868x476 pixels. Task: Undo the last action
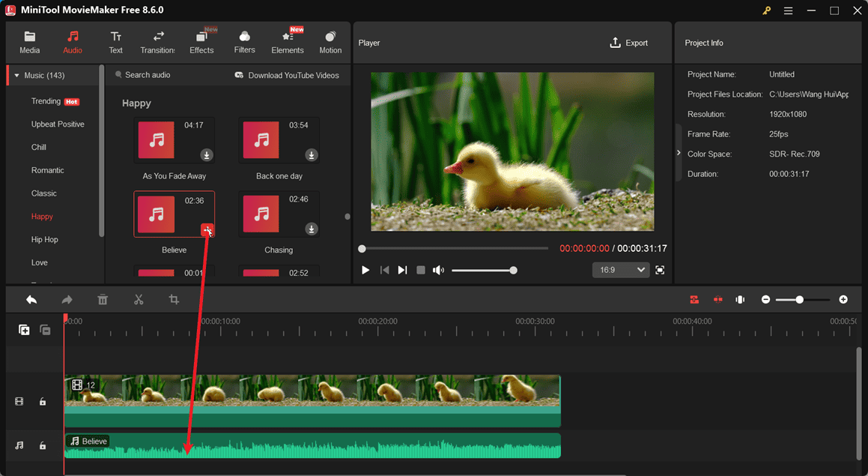point(31,300)
